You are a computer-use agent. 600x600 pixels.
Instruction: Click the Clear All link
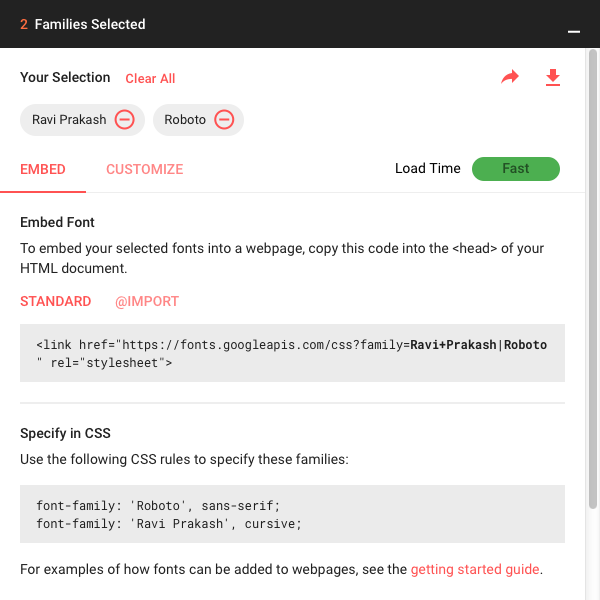click(x=150, y=79)
